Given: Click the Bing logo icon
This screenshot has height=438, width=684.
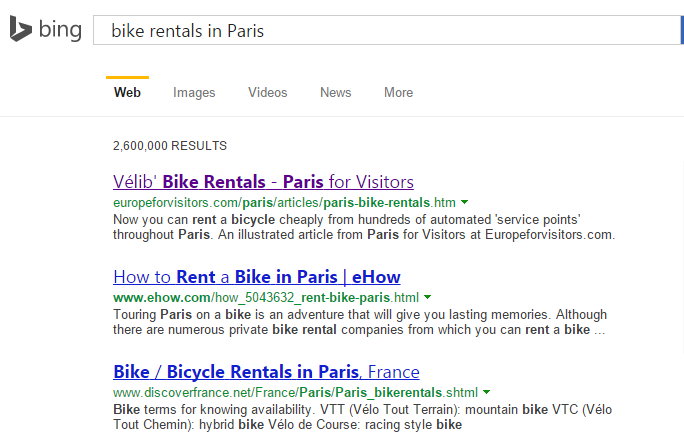Looking at the screenshot, I should (21, 29).
